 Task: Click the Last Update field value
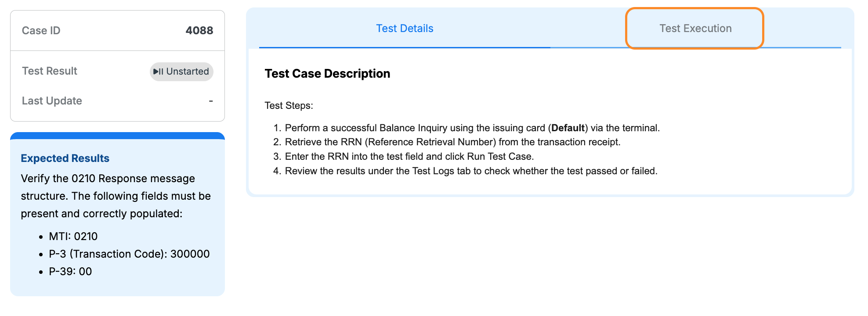[x=210, y=101]
